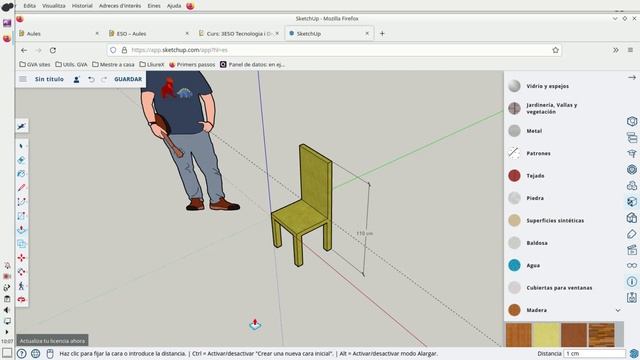
Task: Select the Select arrow tool
Action: pos(22,146)
